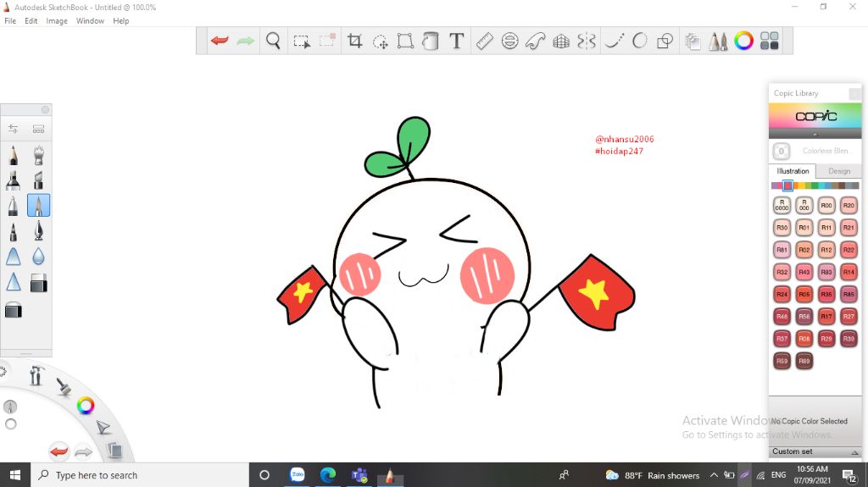The image size is (868, 487).
Task: Open Brush Properties in brush palette
Action: click(14, 129)
